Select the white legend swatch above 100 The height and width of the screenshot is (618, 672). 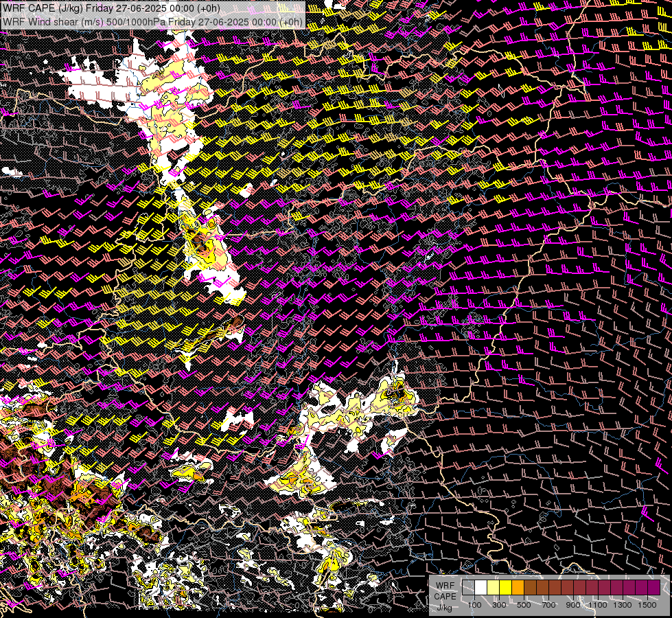481,588
